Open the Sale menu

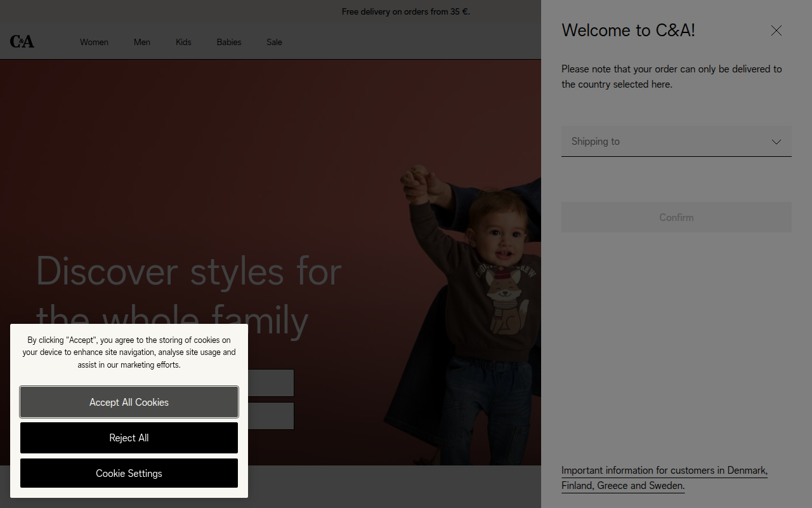pyautogui.click(x=274, y=42)
